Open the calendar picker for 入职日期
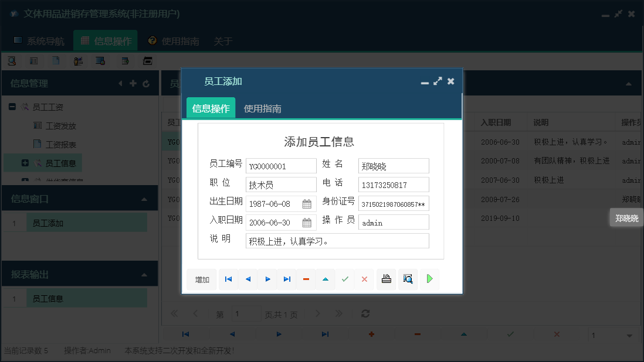644x362 pixels. coord(307,222)
